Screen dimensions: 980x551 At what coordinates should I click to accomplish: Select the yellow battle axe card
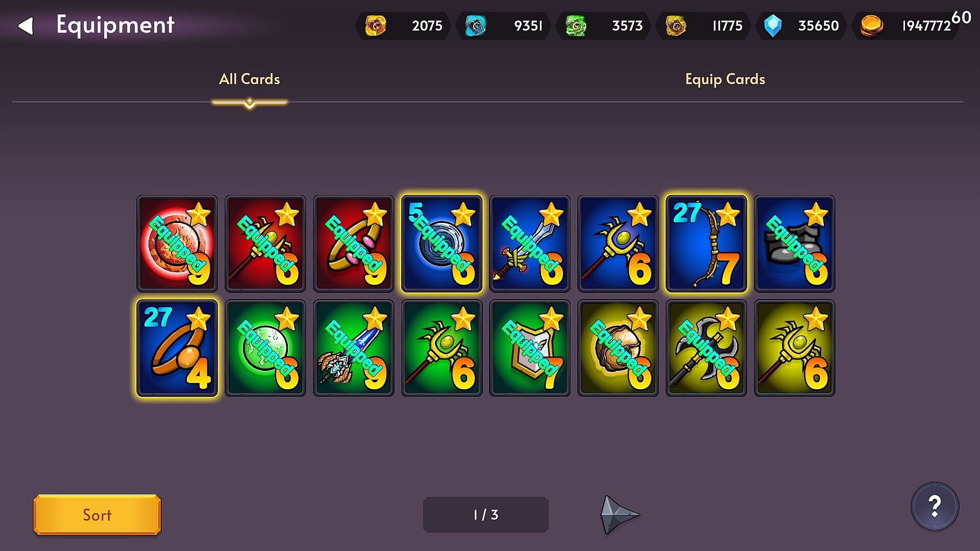706,348
